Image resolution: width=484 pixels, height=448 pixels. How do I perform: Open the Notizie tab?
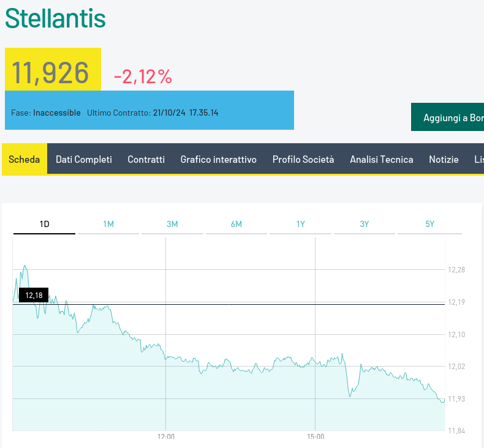[444, 159]
